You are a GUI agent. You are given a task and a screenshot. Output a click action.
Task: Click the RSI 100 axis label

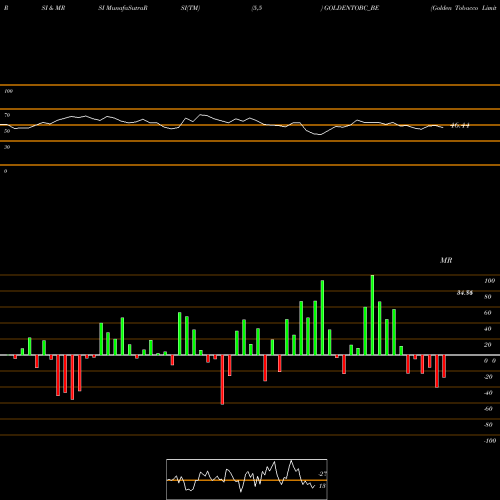coord(8,91)
